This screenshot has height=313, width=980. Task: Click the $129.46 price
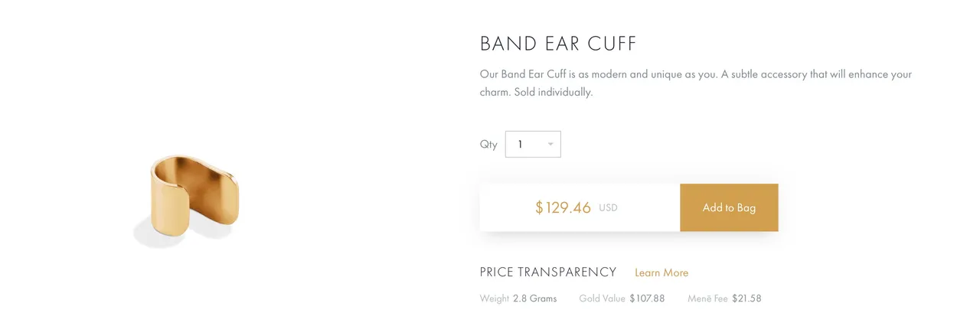coord(563,207)
